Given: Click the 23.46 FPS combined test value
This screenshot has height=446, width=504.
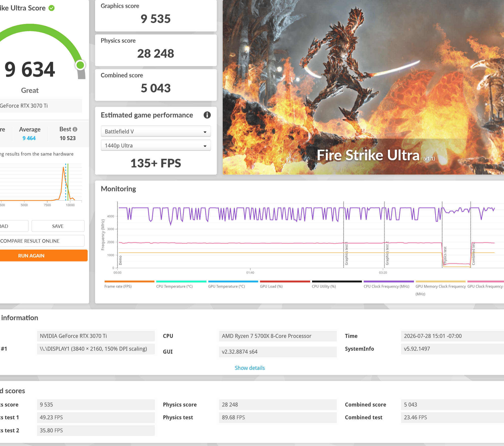Looking at the screenshot, I should coord(452,417).
